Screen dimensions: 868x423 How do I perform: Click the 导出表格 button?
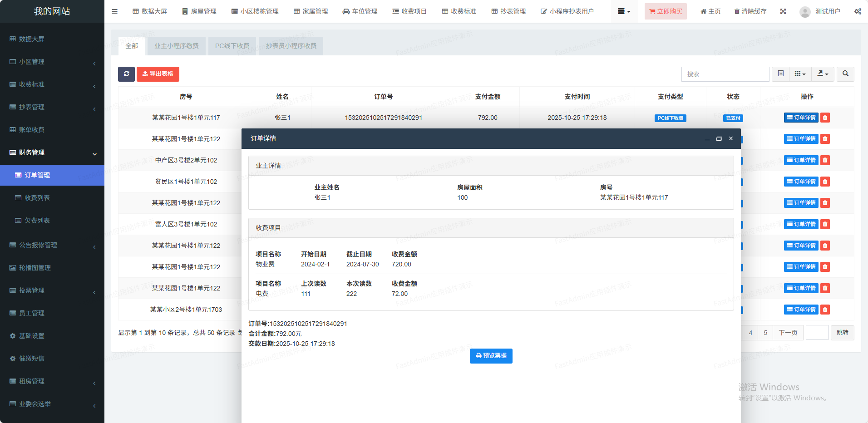click(x=158, y=74)
